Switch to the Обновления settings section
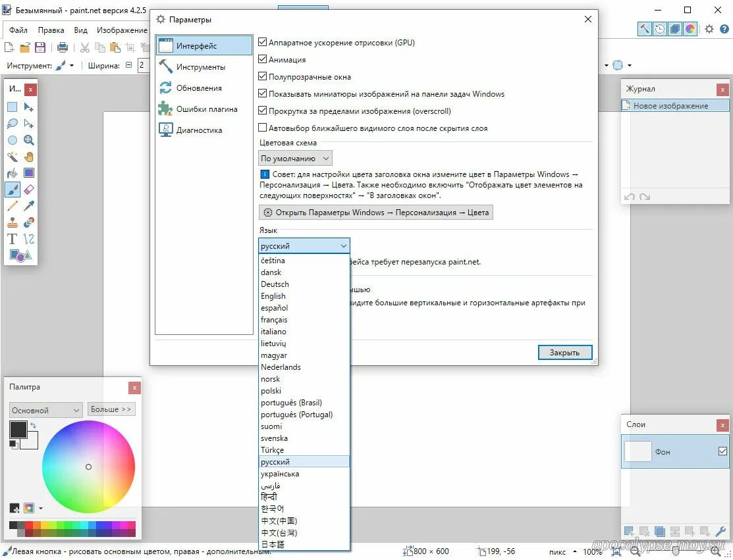This screenshot has width=733, height=560. pyautogui.click(x=204, y=88)
